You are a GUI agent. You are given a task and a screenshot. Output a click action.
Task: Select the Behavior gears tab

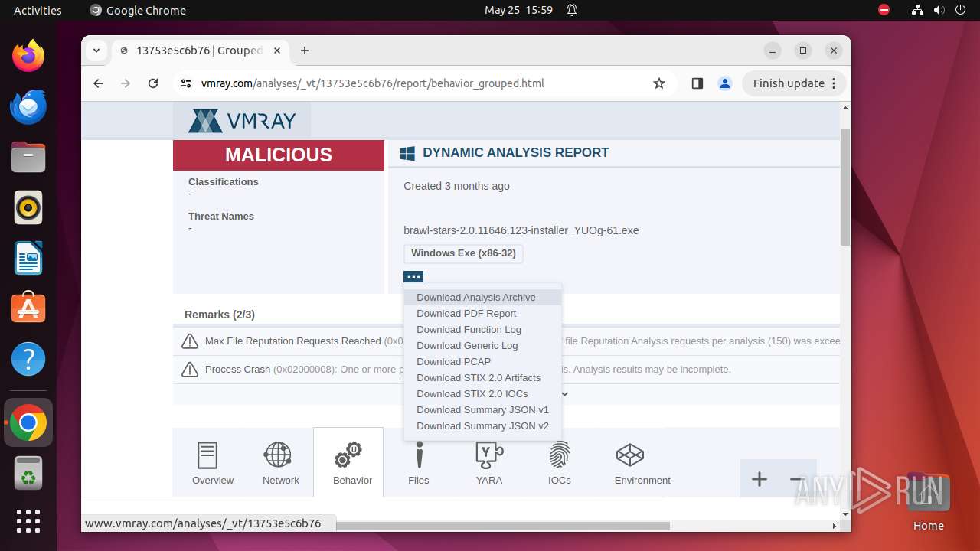coord(348,462)
